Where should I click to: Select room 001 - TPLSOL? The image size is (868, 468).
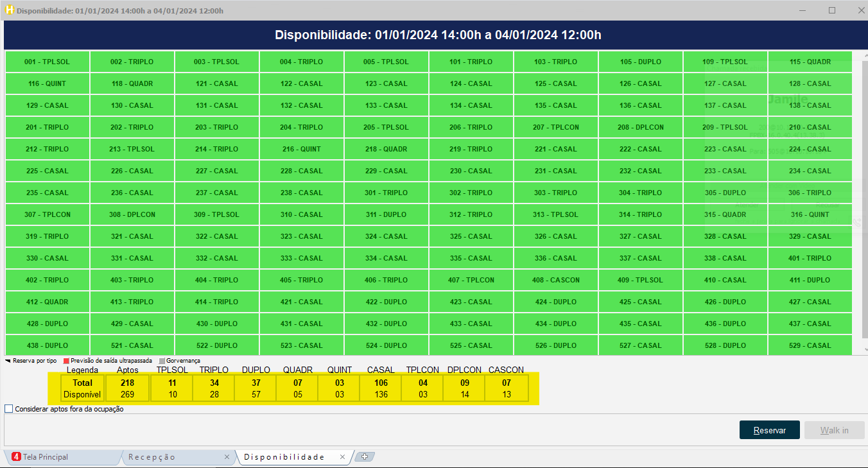tap(48, 62)
